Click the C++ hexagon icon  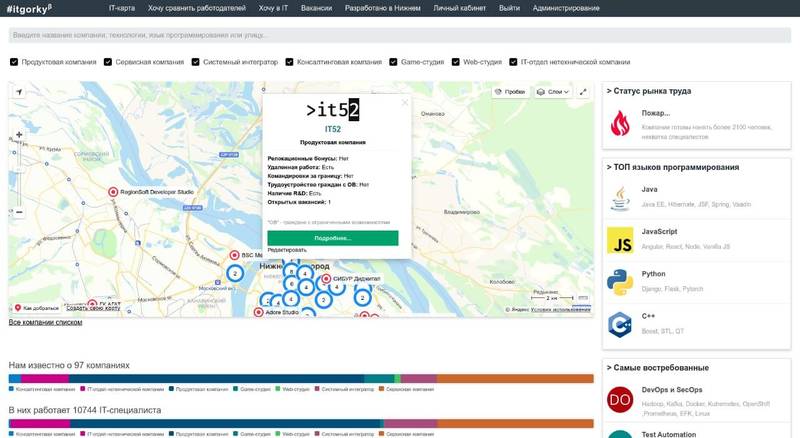620,325
